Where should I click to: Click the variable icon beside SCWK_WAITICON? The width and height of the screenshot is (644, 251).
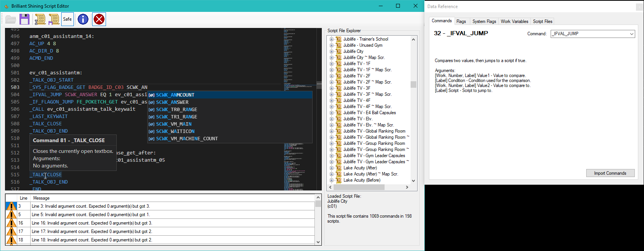pos(152,131)
